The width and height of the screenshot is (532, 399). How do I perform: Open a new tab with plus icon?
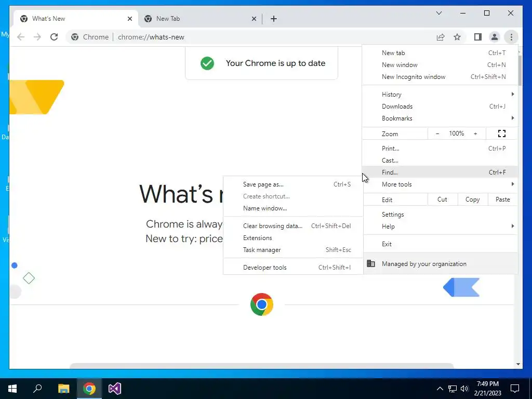pos(274,19)
